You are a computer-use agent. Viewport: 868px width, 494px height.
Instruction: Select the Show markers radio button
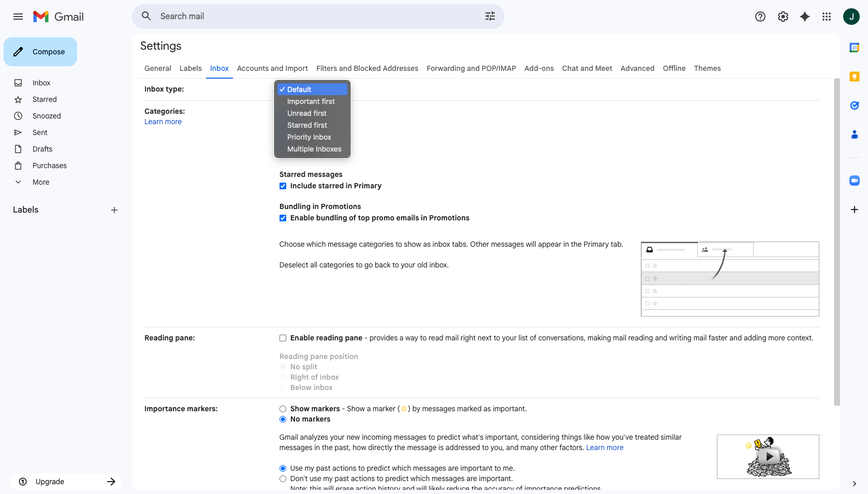(x=283, y=409)
